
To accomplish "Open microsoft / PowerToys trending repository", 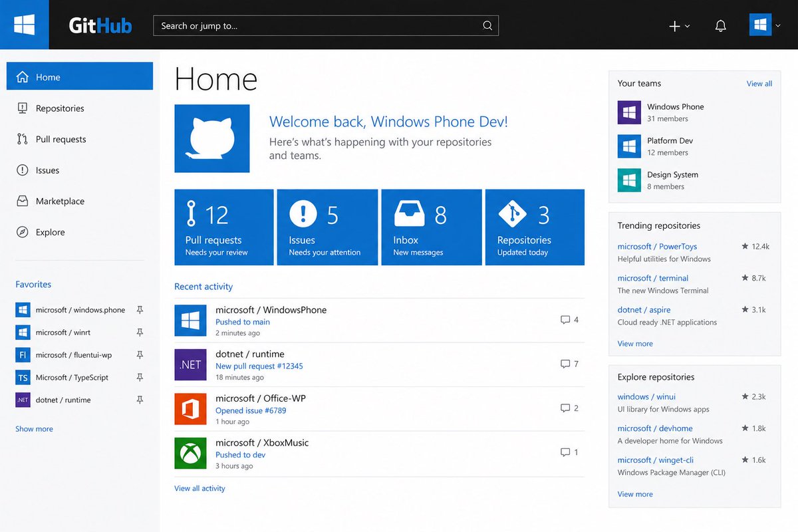I will (657, 247).
